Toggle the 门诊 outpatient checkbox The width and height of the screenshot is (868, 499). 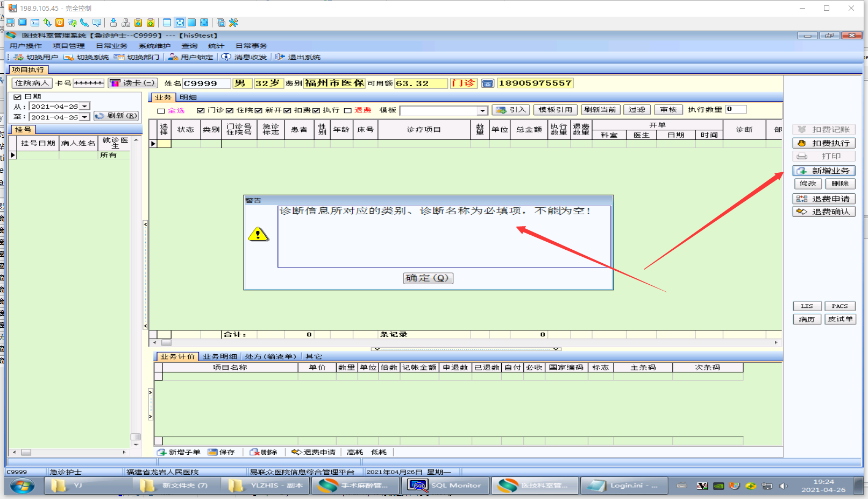[x=201, y=110]
